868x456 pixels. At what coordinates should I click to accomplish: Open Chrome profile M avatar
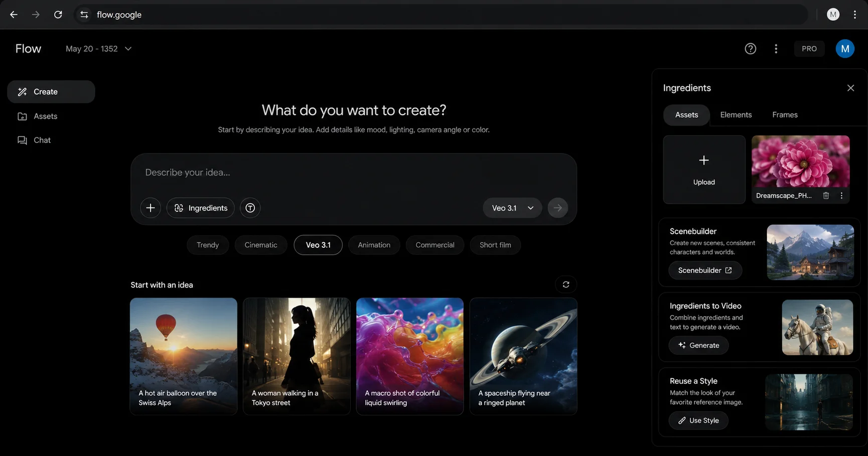pyautogui.click(x=833, y=15)
